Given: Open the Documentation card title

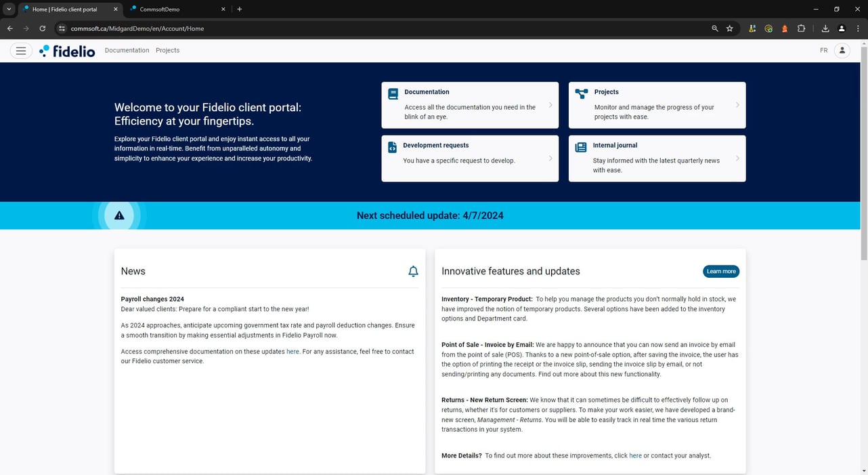Looking at the screenshot, I should [427, 92].
